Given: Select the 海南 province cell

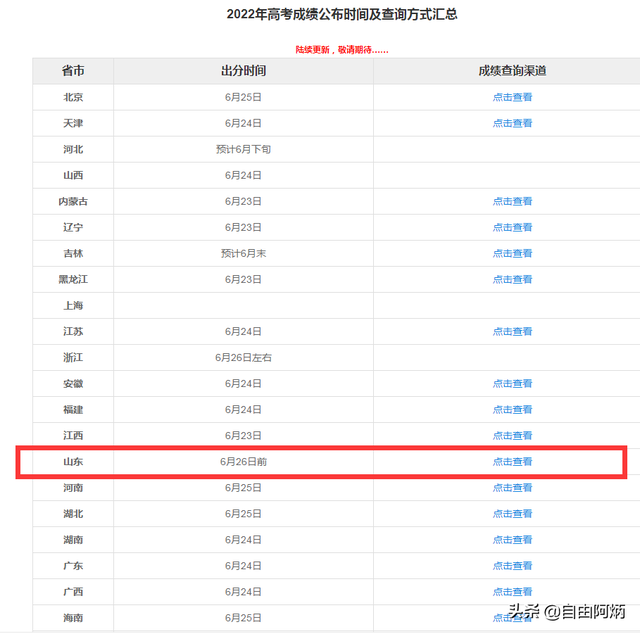Looking at the screenshot, I should click(73, 618).
